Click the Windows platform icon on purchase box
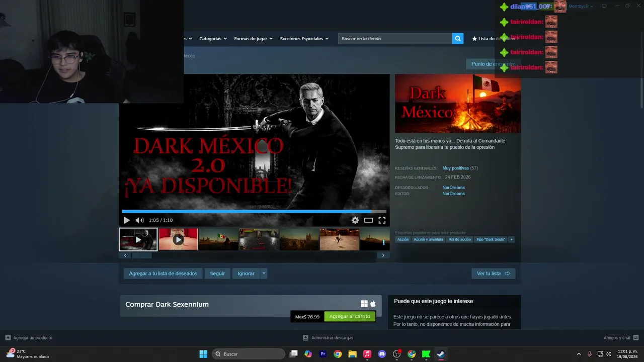This screenshot has height=362, width=644. (x=364, y=304)
